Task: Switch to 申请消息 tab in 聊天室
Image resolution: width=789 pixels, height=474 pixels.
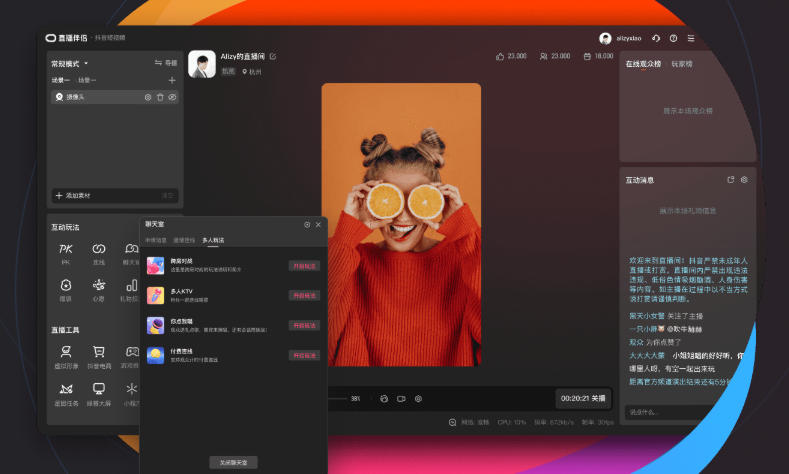Action: pyautogui.click(x=155, y=241)
